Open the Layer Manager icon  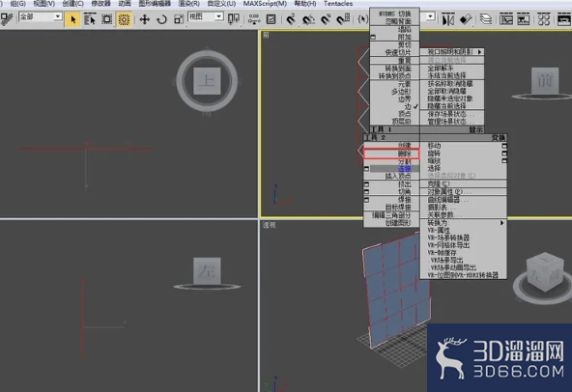(x=486, y=19)
